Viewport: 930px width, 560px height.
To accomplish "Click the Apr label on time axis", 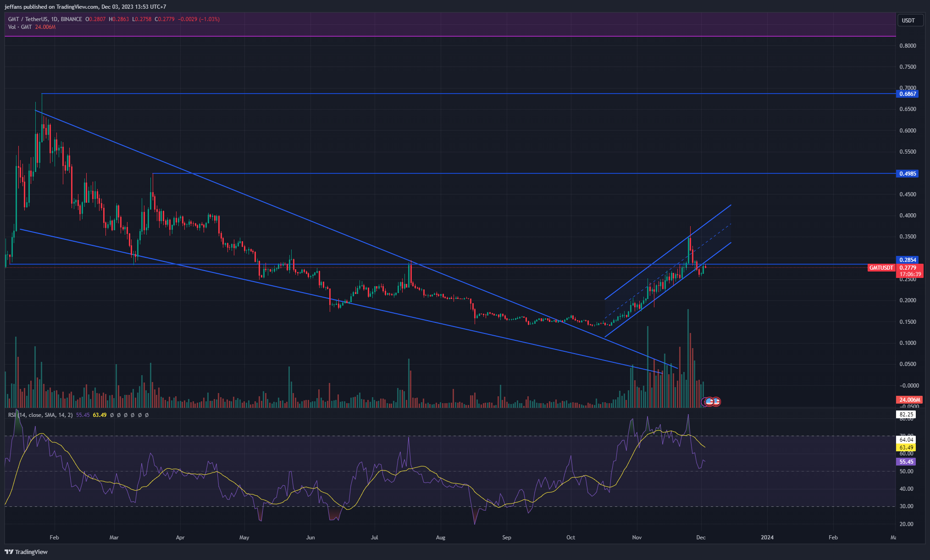I will pyautogui.click(x=180, y=538).
